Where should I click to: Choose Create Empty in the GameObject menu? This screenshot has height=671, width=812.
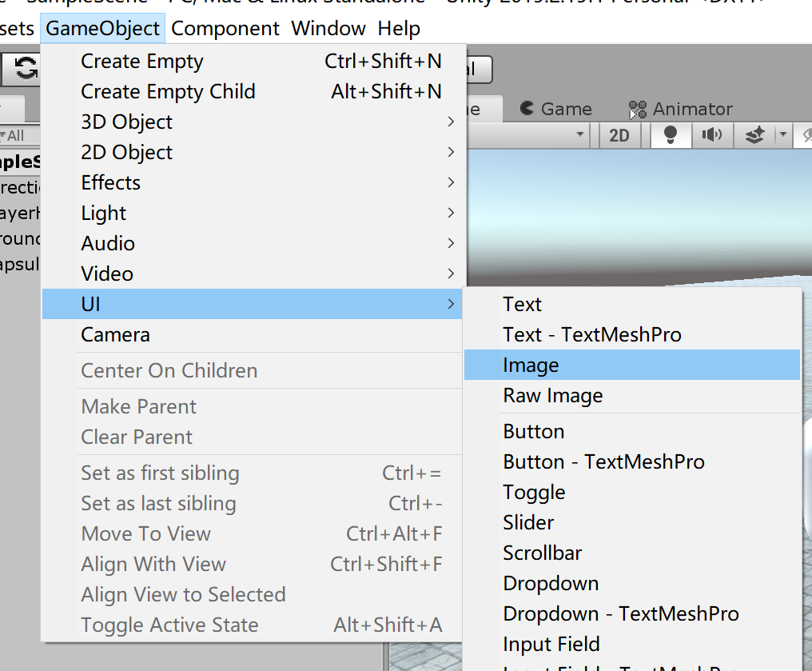[x=142, y=62]
